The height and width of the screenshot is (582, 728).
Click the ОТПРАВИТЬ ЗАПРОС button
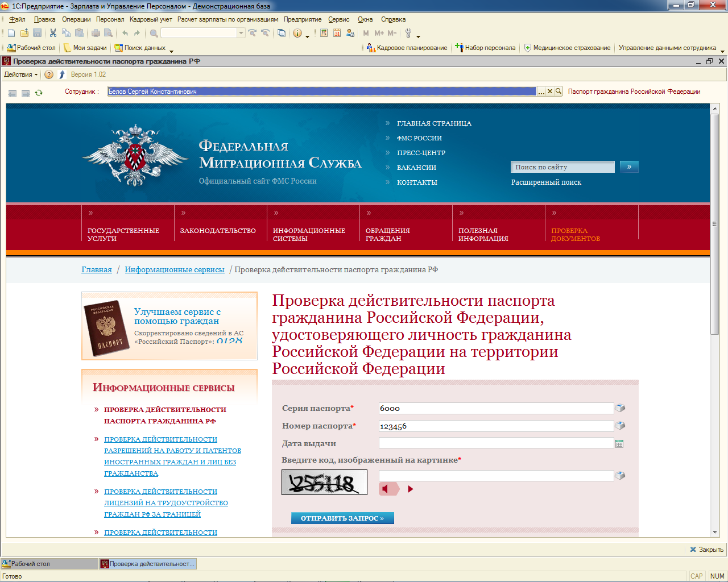tap(342, 518)
